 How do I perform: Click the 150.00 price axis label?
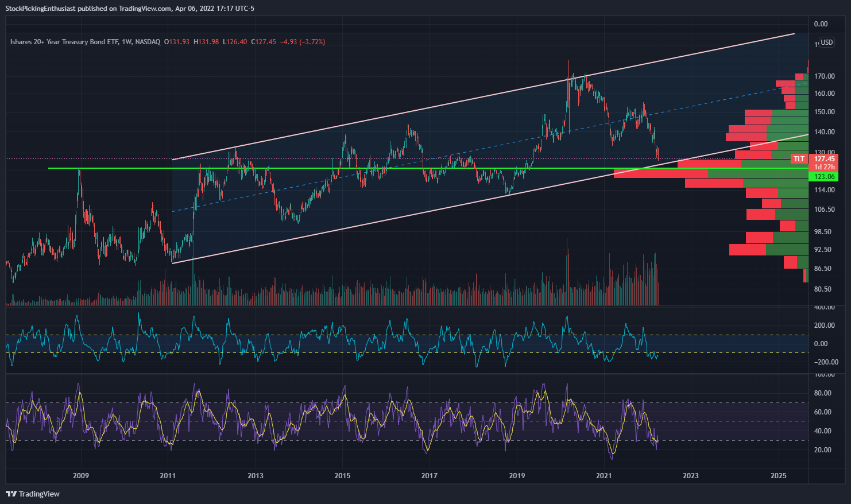click(x=824, y=112)
